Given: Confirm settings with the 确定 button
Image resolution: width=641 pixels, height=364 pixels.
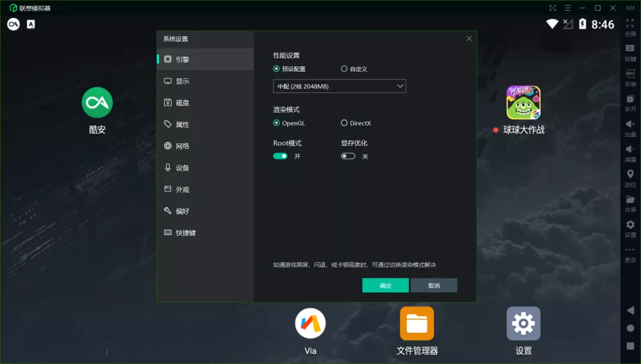Looking at the screenshot, I should click(385, 285).
